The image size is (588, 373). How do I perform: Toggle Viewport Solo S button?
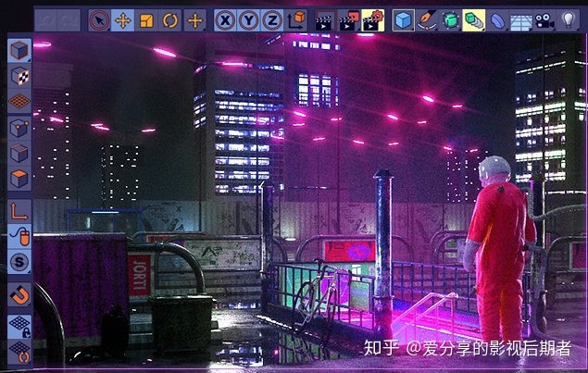click(19, 261)
